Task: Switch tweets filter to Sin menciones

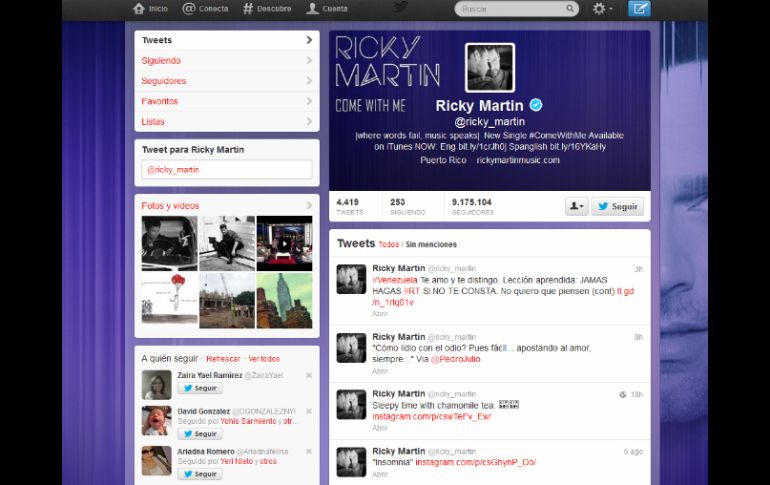Action: [x=430, y=245]
